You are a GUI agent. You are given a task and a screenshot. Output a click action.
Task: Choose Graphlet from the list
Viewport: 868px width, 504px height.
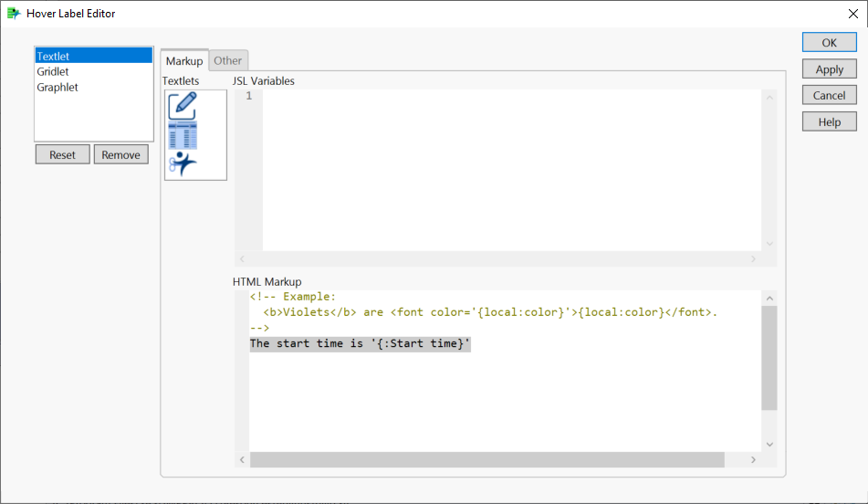[x=58, y=88]
